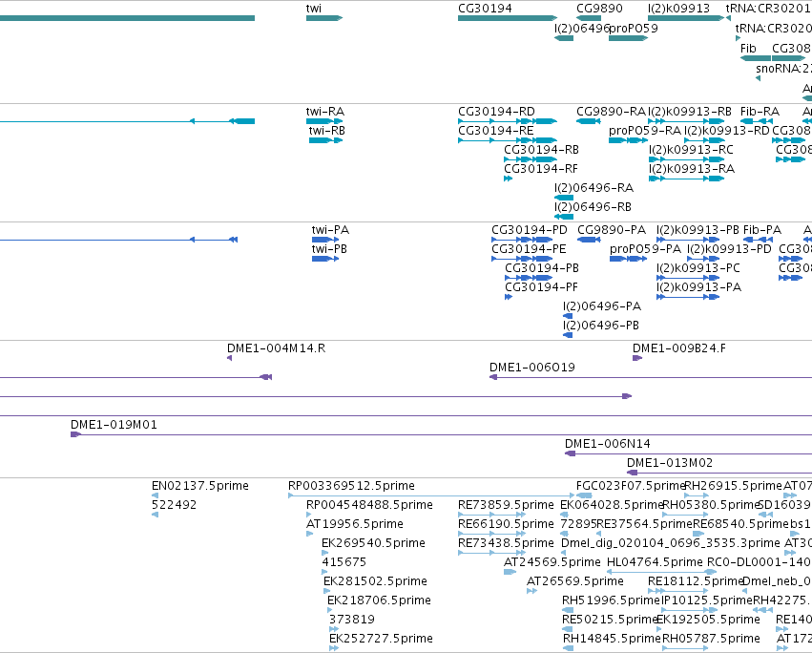Screen dimensions: 812x653
Task: Click the AT26569.5prime EST glyph
Action: coord(531,591)
